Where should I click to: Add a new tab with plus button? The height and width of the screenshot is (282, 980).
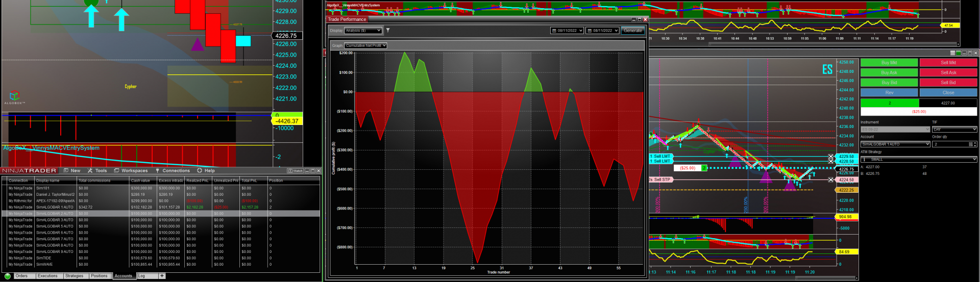click(162, 276)
